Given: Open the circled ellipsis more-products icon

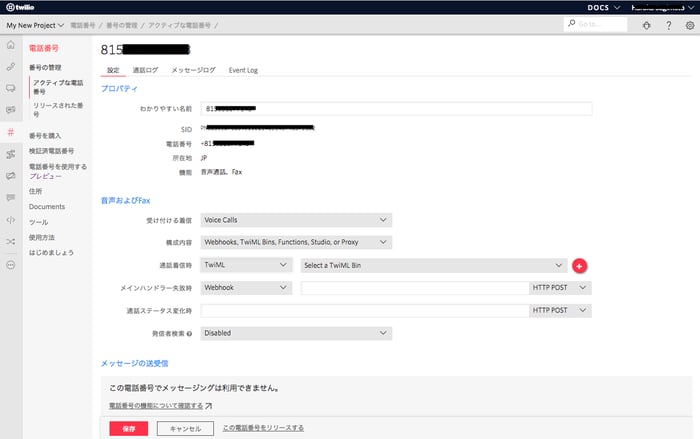Looking at the screenshot, I should (11, 265).
